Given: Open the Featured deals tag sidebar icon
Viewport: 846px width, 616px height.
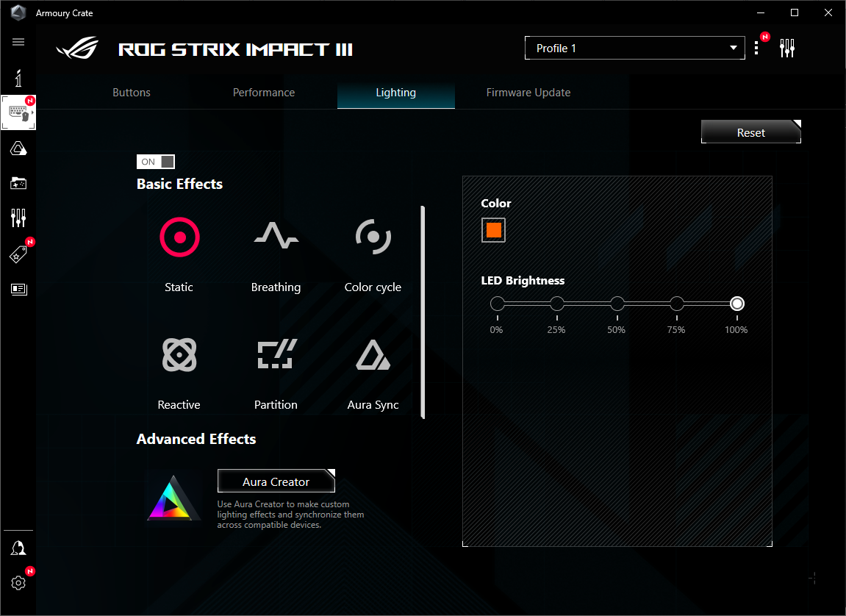Looking at the screenshot, I should point(18,254).
